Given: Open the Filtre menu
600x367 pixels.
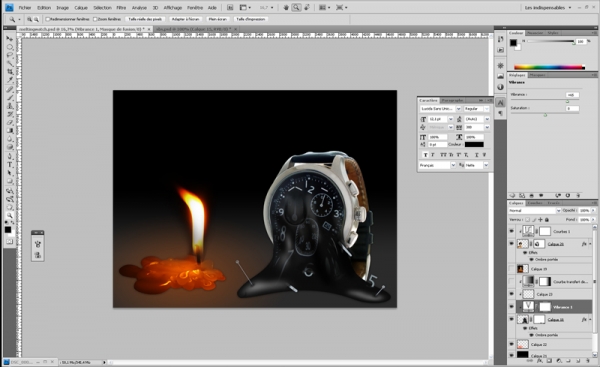Looking at the screenshot, I should 121,8.
